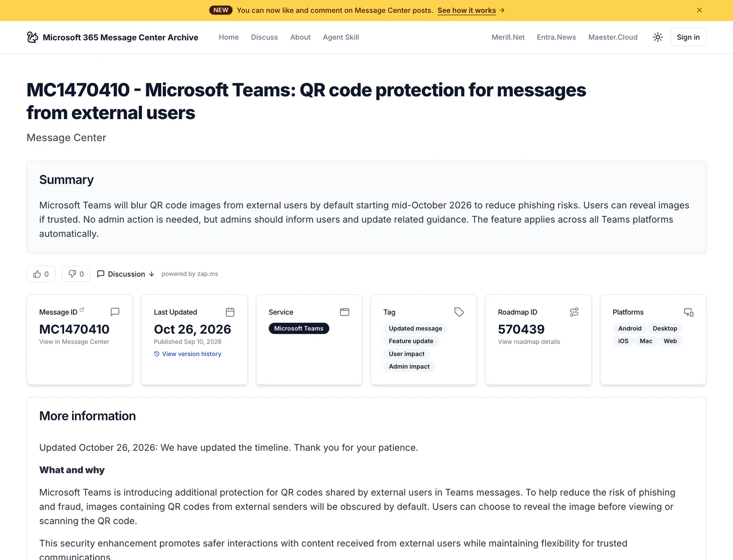Image resolution: width=733 pixels, height=560 pixels.
Task: Expand the Discussion section
Action: tap(126, 274)
